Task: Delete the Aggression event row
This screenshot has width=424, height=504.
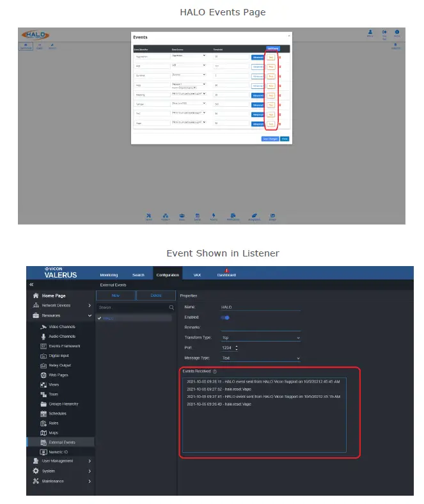Action: point(279,58)
